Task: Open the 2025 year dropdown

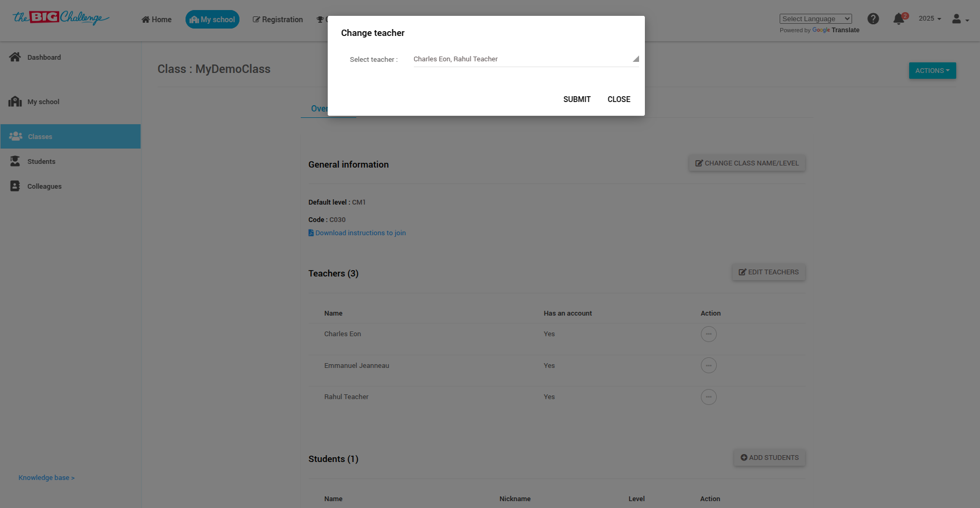Action: pyautogui.click(x=930, y=19)
